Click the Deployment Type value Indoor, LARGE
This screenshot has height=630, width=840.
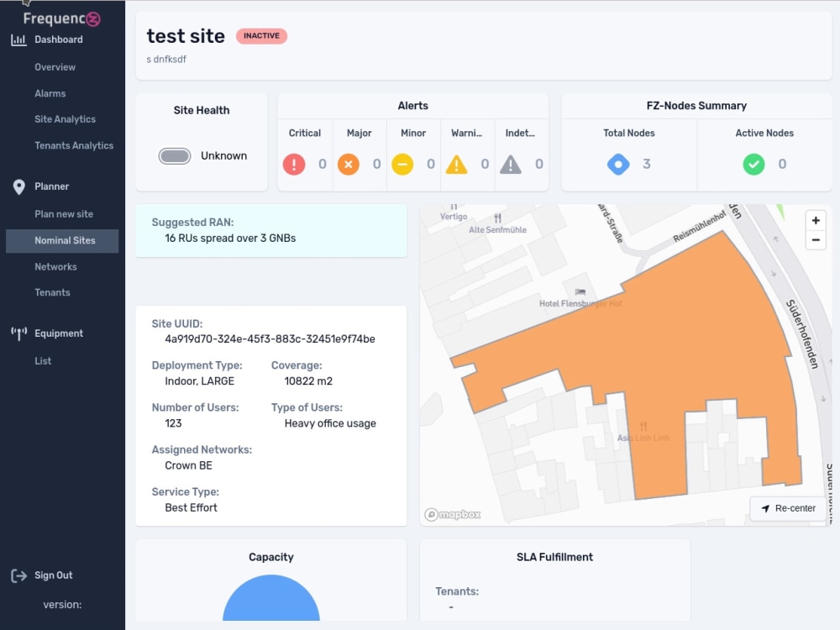click(199, 381)
